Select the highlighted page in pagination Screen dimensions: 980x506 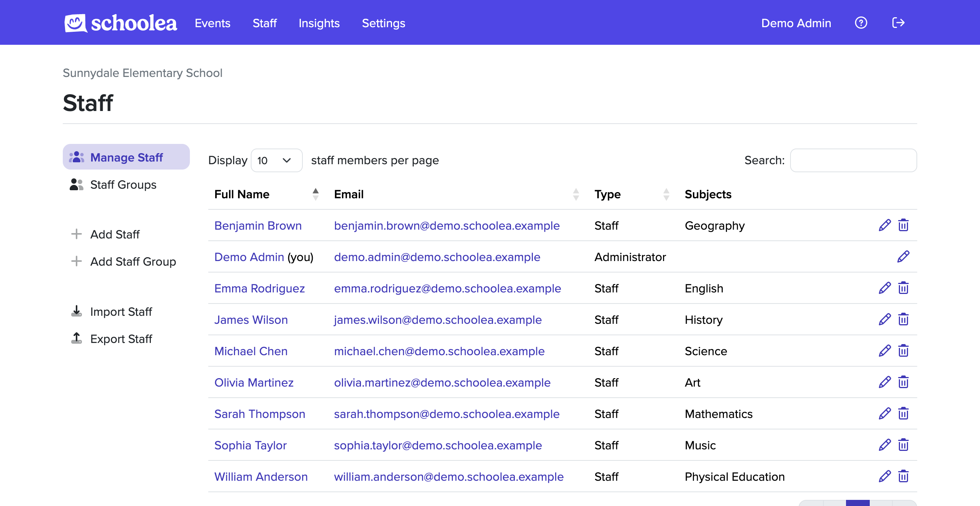click(x=858, y=504)
